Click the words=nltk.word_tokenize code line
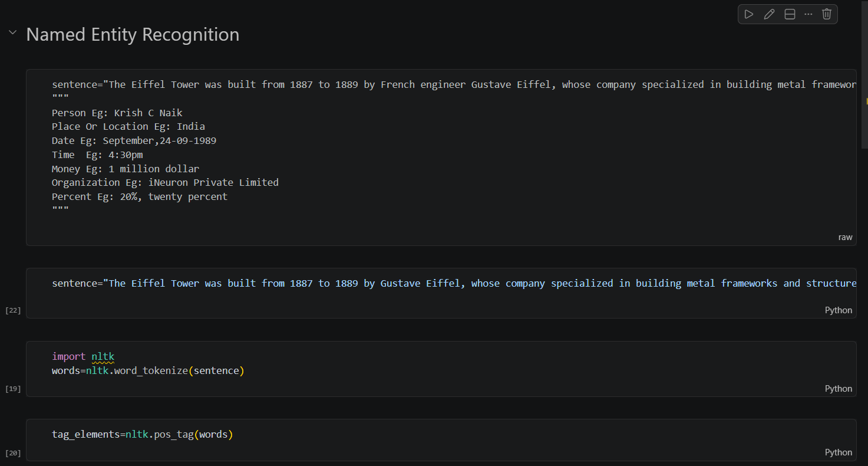Image resolution: width=868 pixels, height=466 pixels. click(x=148, y=371)
